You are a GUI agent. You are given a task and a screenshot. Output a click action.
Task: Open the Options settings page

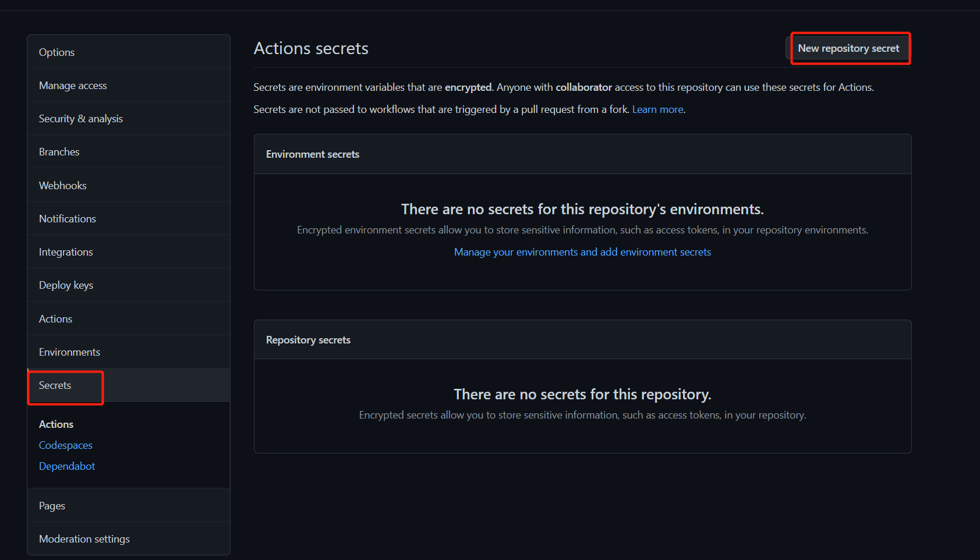click(57, 52)
